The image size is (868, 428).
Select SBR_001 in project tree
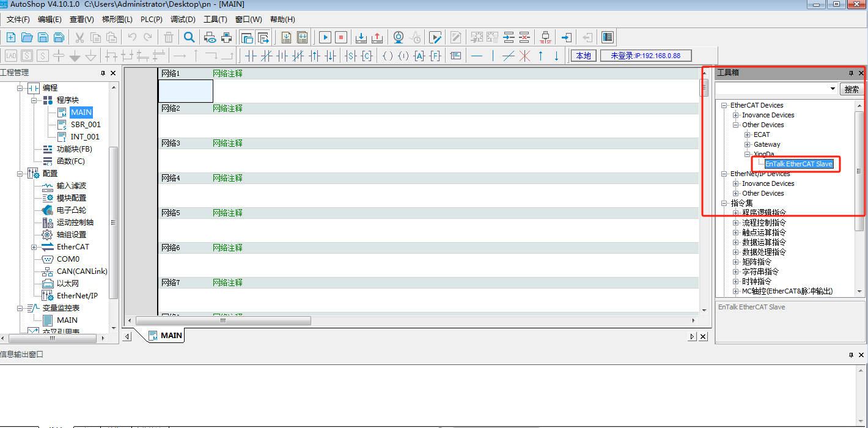(x=86, y=125)
